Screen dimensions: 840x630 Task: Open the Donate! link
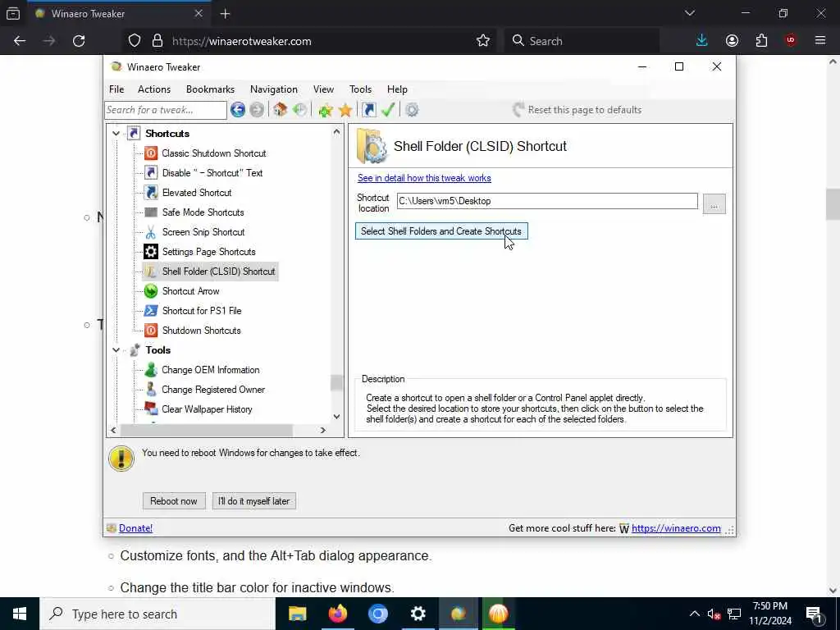tap(135, 528)
